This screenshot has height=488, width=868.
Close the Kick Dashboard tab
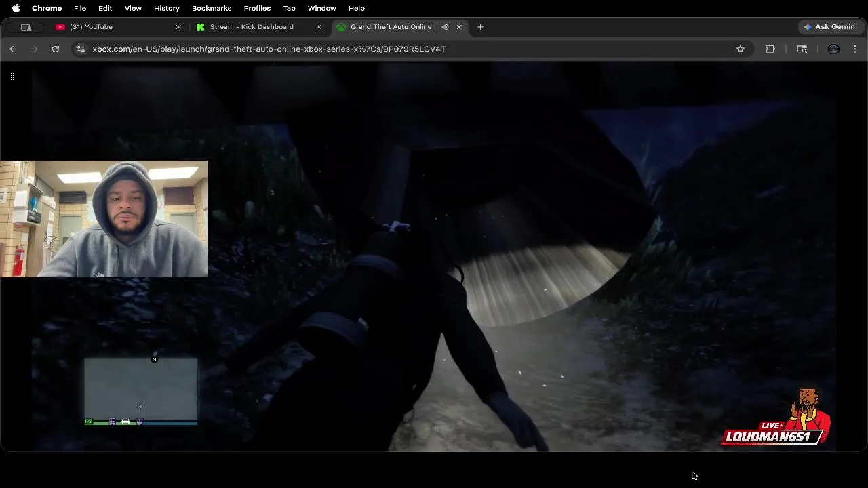tap(319, 27)
